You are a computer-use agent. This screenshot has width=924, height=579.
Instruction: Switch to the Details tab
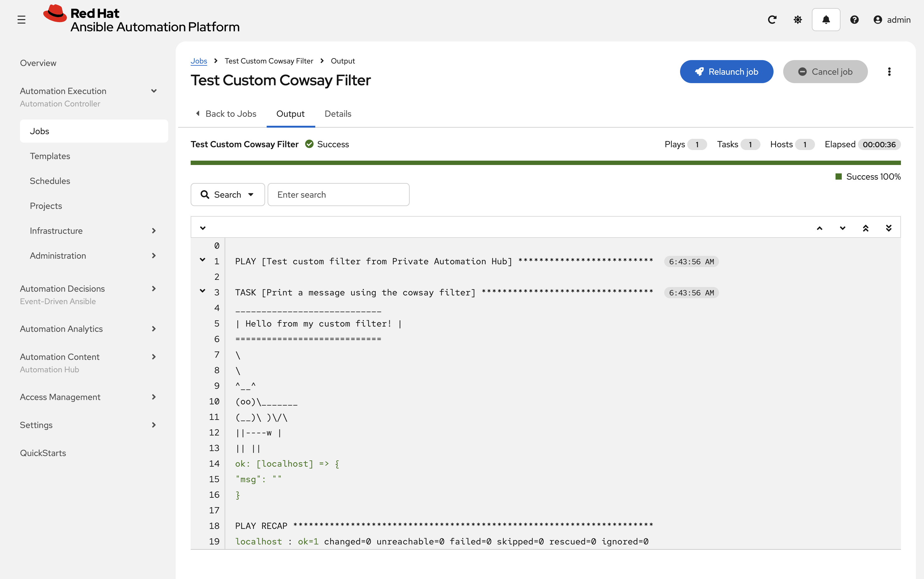click(338, 114)
